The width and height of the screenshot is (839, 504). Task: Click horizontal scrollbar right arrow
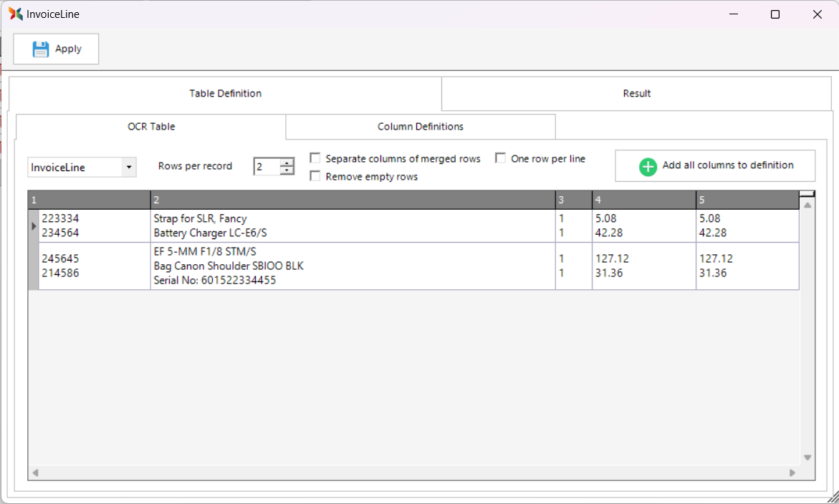792,472
